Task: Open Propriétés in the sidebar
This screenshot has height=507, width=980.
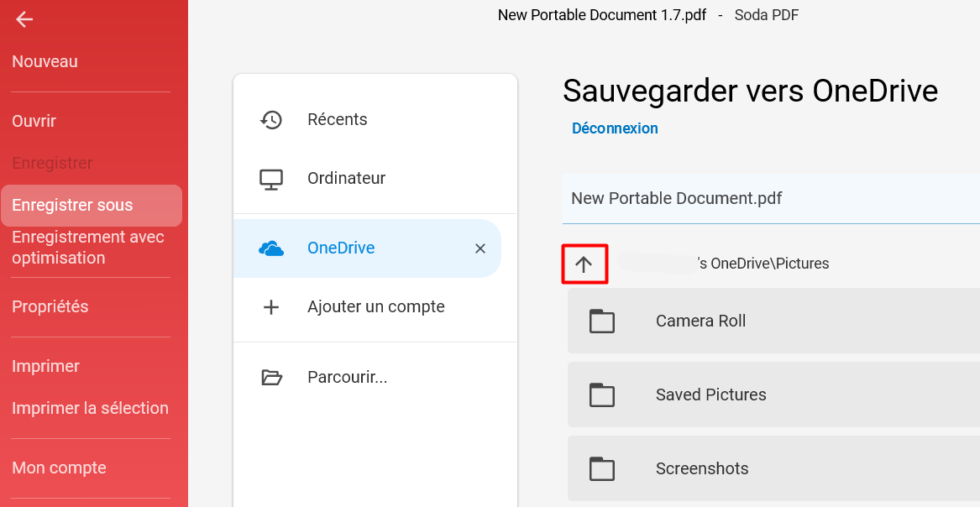Action: [50, 306]
